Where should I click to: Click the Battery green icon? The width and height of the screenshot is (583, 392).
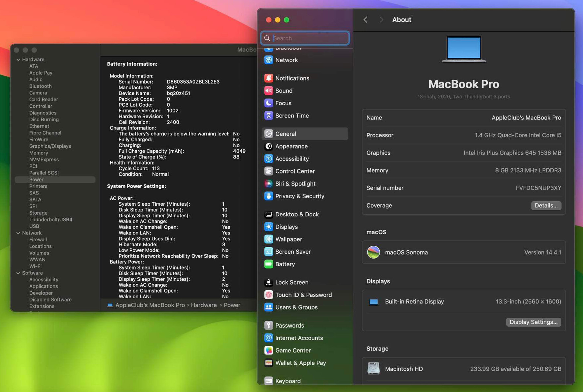click(x=269, y=264)
